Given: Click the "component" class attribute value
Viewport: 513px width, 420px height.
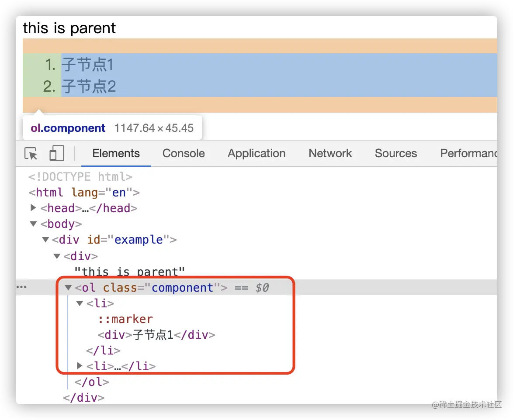Looking at the screenshot, I should (x=182, y=288).
